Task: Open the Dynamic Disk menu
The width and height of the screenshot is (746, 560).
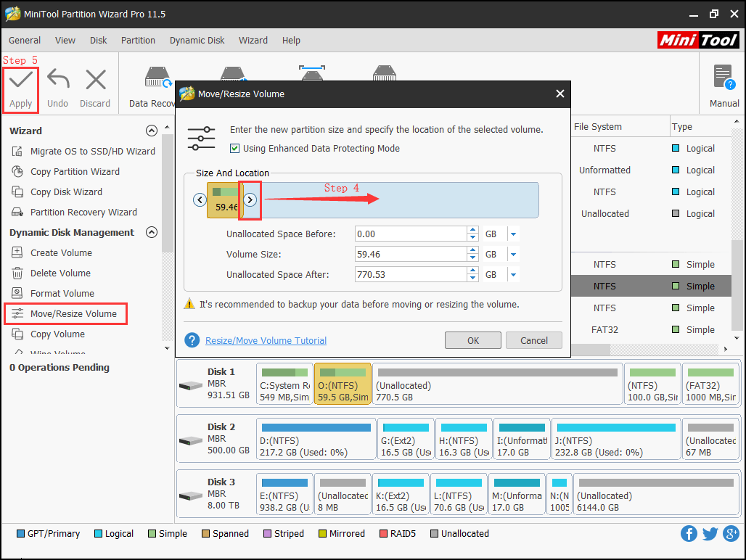Action: click(x=197, y=41)
